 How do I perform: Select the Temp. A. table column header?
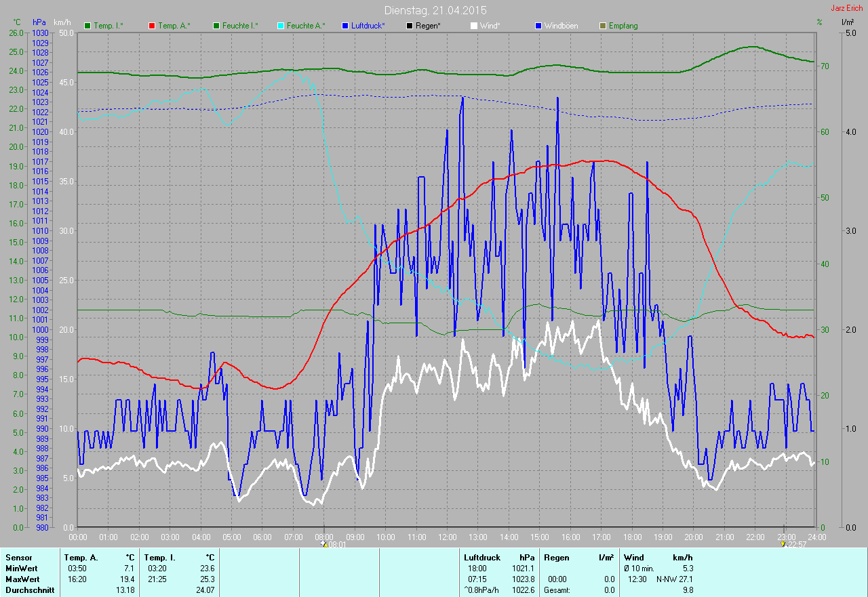80,558
